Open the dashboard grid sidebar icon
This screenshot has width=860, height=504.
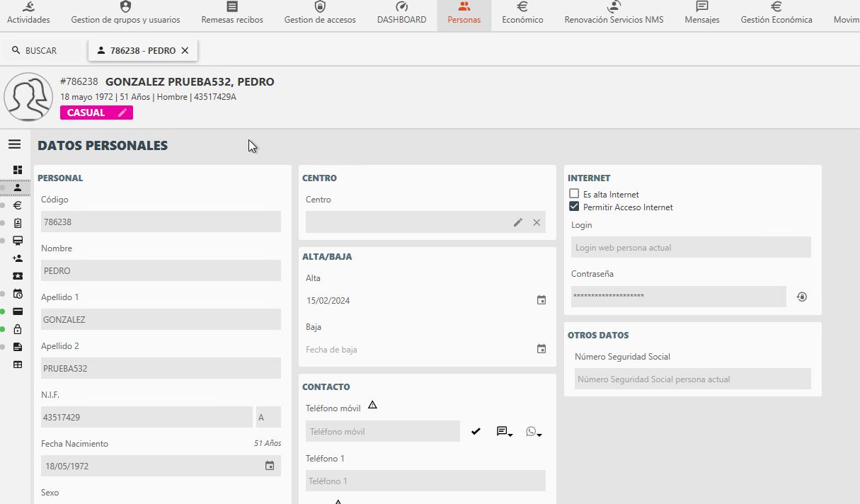(x=18, y=170)
